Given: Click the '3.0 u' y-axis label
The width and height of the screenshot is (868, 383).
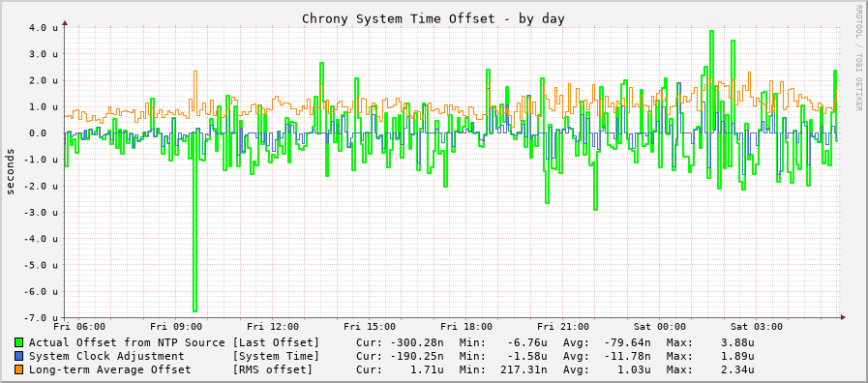Looking at the screenshot, I should pos(44,54).
